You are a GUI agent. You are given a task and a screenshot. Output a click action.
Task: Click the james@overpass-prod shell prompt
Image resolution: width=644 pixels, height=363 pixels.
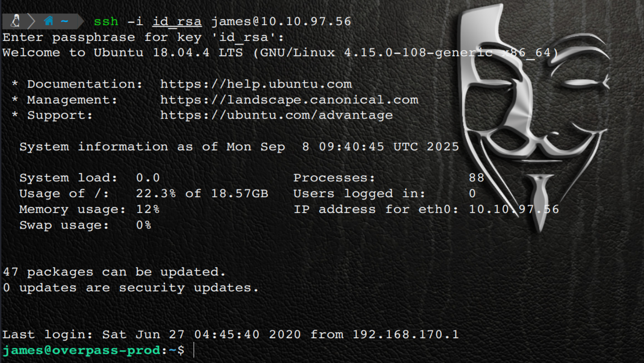[x=82, y=351]
